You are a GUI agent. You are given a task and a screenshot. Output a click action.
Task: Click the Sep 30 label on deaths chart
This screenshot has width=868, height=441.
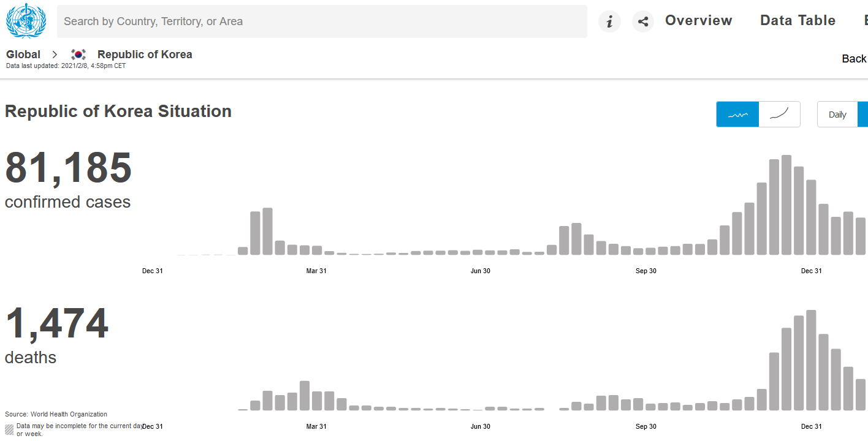click(646, 426)
